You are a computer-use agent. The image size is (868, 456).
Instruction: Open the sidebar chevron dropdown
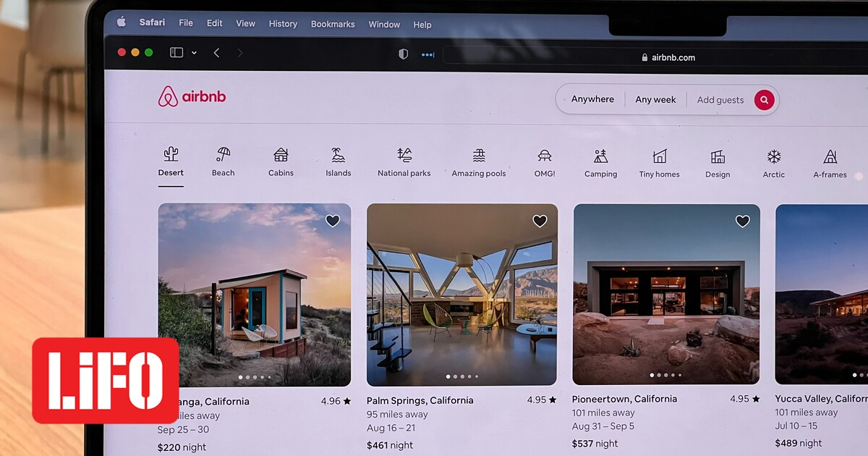click(x=193, y=53)
